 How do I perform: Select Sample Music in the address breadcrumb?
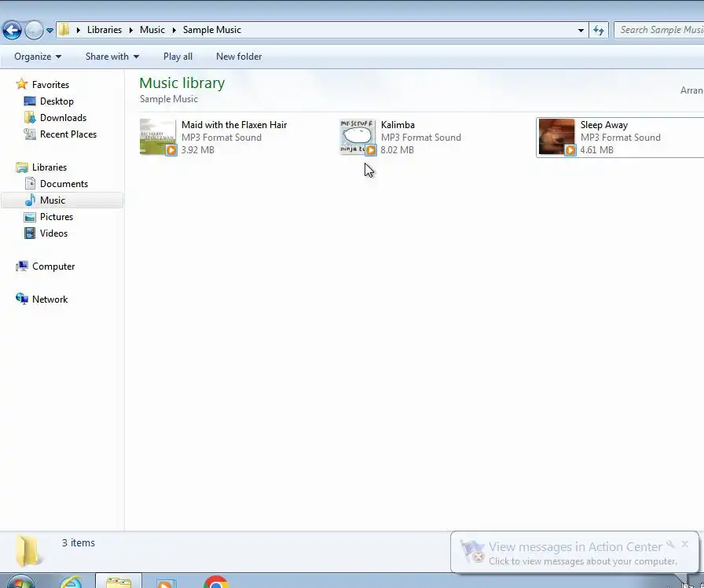pos(212,30)
